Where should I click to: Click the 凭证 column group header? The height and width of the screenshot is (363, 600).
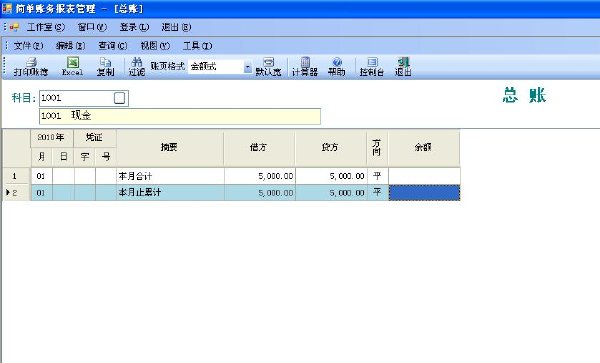coord(95,138)
